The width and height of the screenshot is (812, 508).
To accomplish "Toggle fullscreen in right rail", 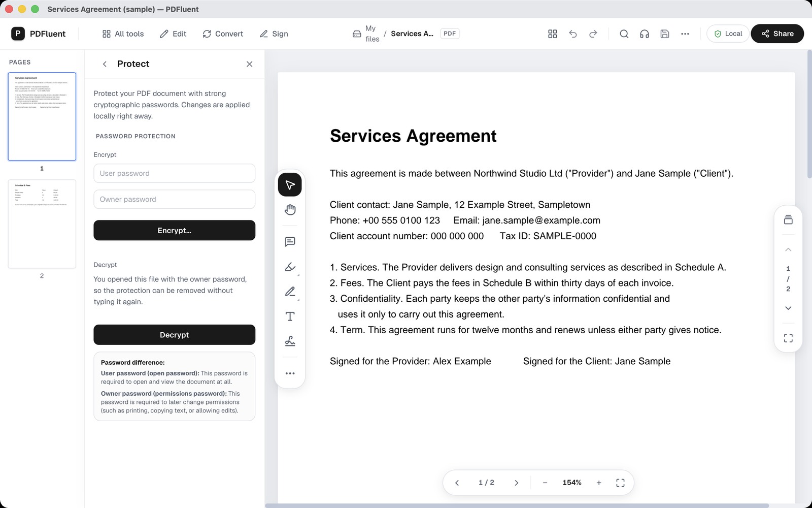I will (x=788, y=338).
